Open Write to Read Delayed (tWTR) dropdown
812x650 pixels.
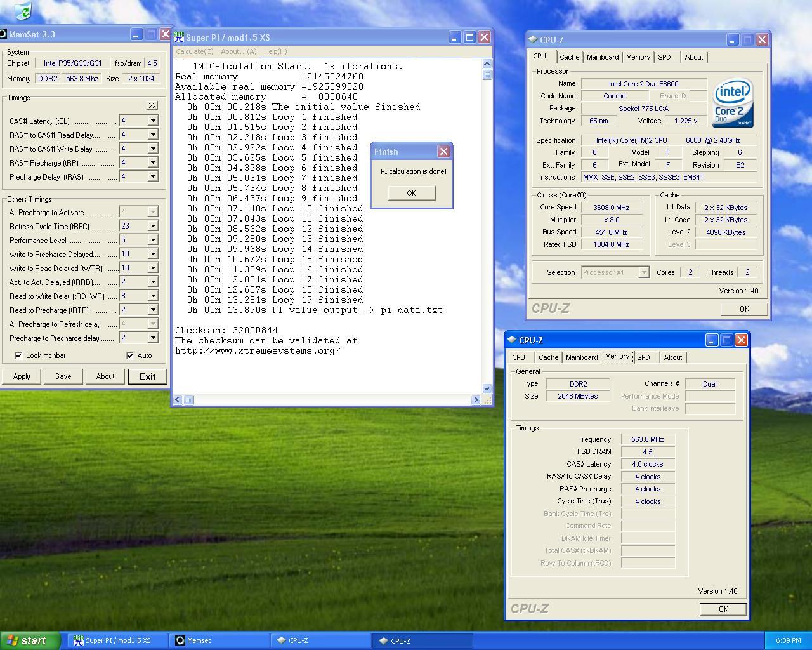pyautogui.click(x=153, y=268)
